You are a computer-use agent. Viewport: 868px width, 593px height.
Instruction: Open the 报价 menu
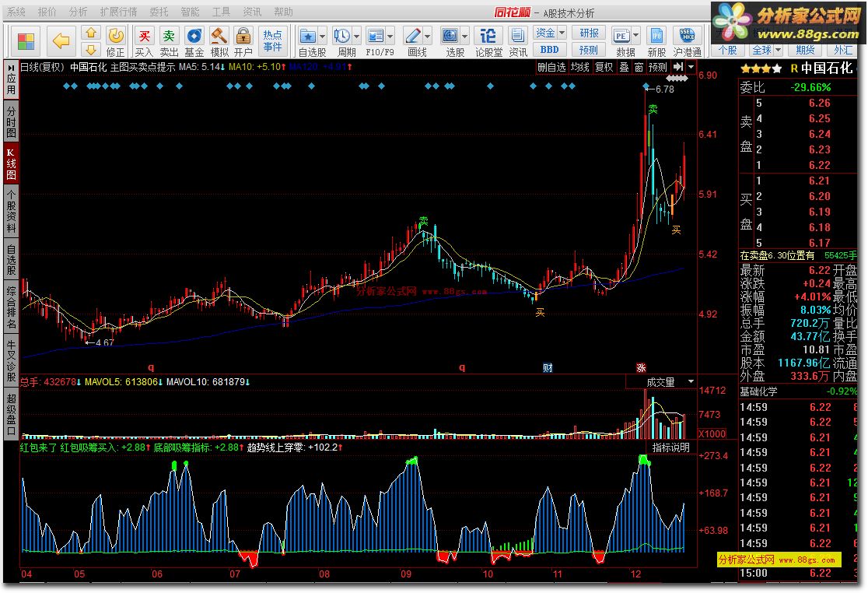(x=47, y=12)
